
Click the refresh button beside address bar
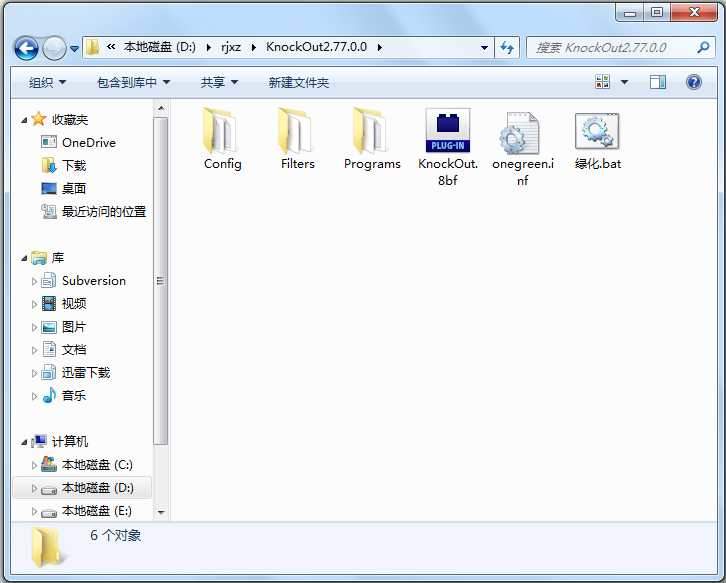pyautogui.click(x=507, y=47)
